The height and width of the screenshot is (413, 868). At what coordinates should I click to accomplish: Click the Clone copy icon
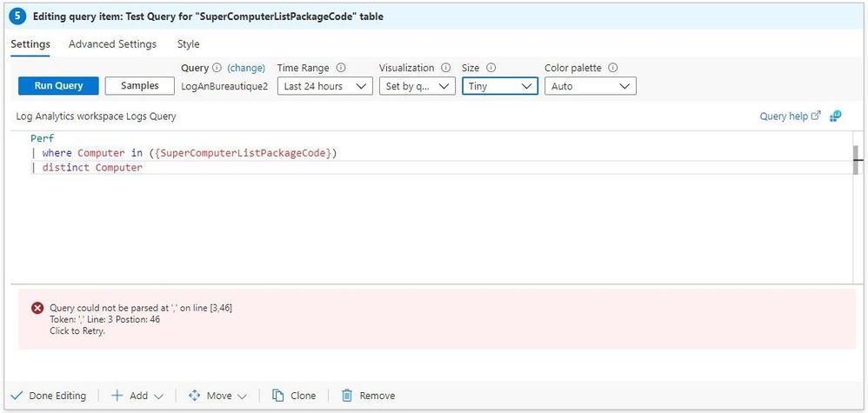coord(278,396)
